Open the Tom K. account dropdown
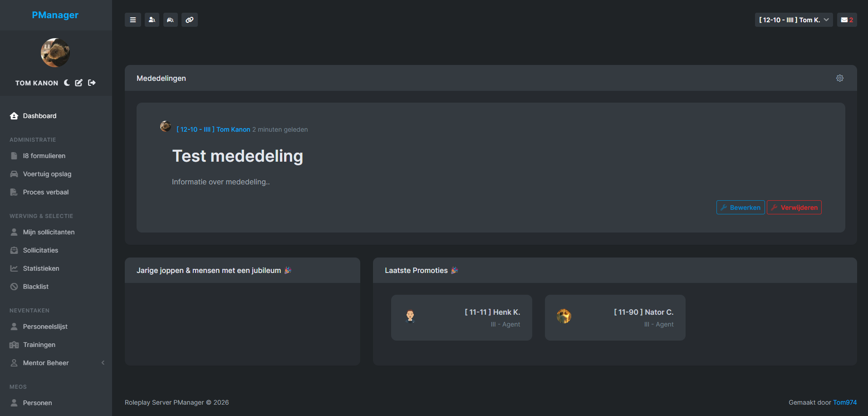The height and width of the screenshot is (416, 868). coord(793,20)
